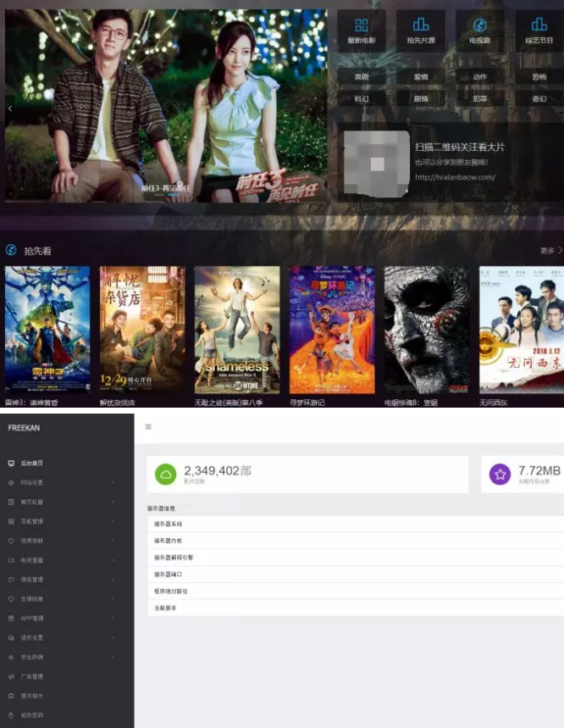Expand the 导航管理 chevron
The height and width of the screenshot is (728, 564).
pos(113,521)
